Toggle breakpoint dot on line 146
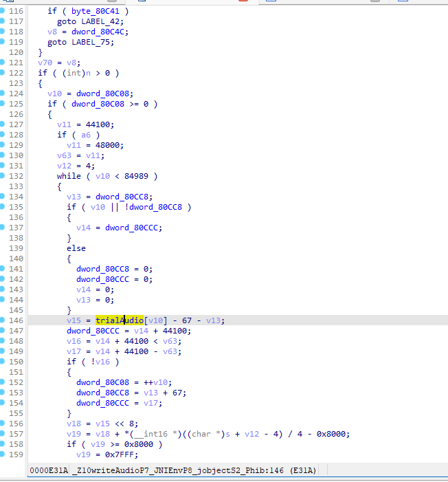The image size is (448, 482). pos(2,320)
